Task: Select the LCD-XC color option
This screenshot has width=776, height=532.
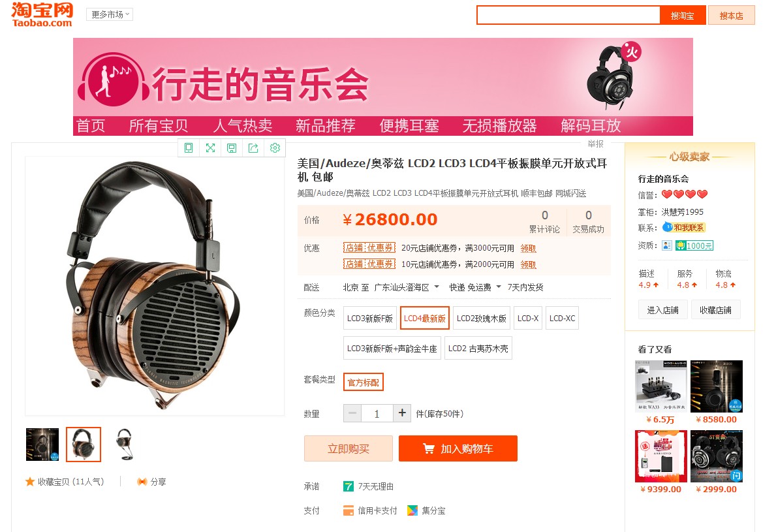Action: pyautogui.click(x=562, y=318)
